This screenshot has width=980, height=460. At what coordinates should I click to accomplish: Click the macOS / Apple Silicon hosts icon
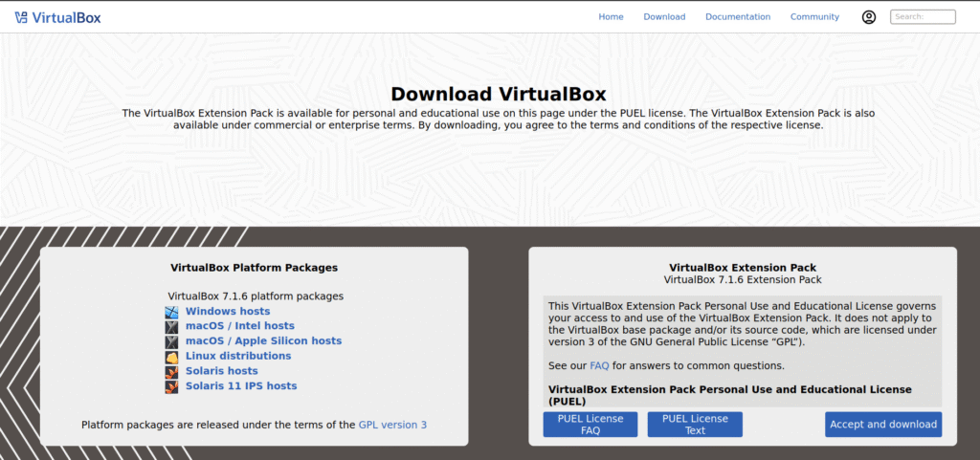pyautogui.click(x=172, y=341)
